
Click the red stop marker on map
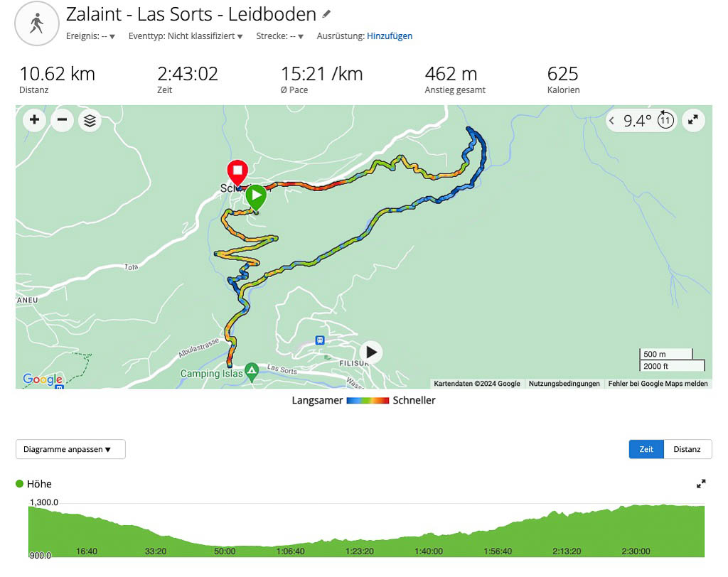click(x=236, y=172)
